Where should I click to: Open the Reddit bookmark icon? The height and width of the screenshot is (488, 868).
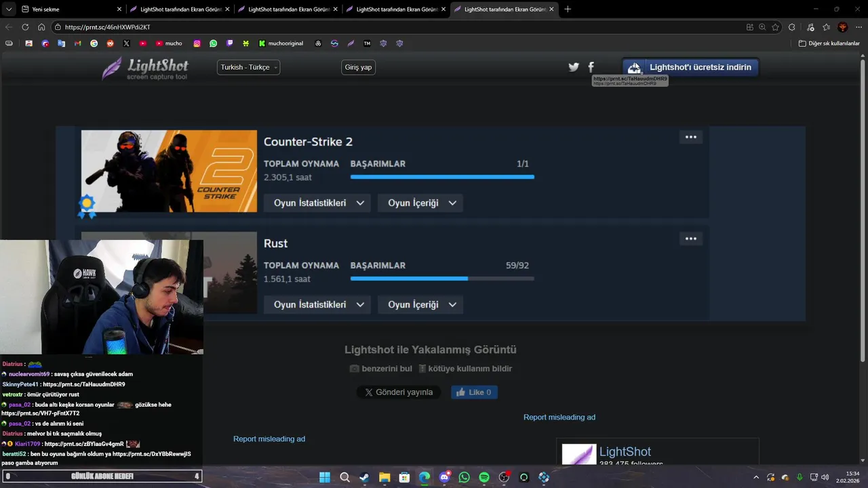pyautogui.click(x=111, y=43)
